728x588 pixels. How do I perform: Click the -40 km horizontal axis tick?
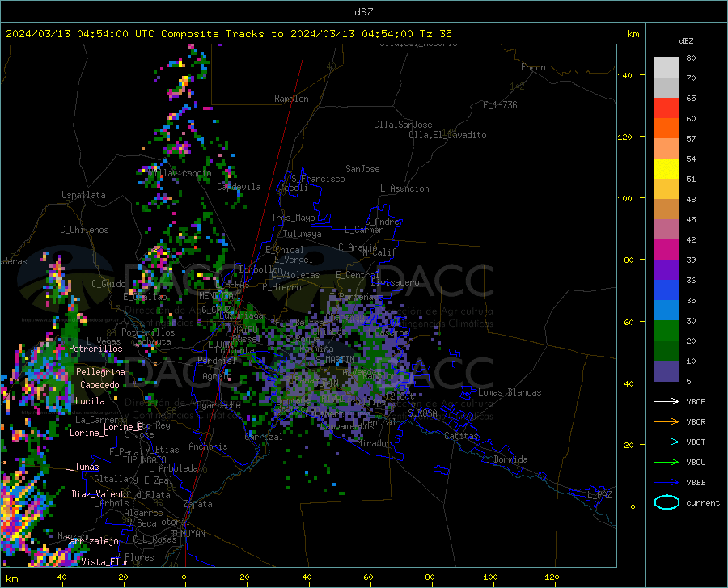[x=59, y=577]
